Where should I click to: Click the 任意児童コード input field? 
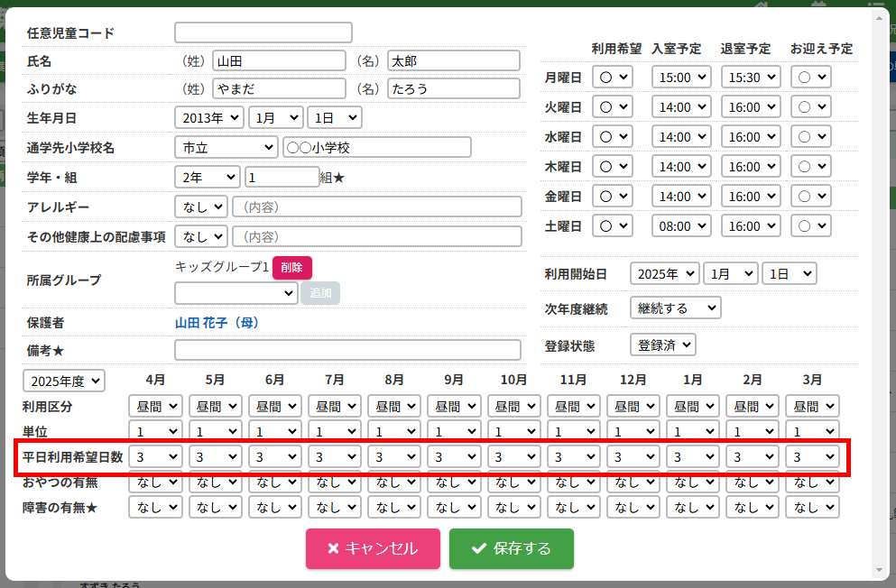pos(263,32)
